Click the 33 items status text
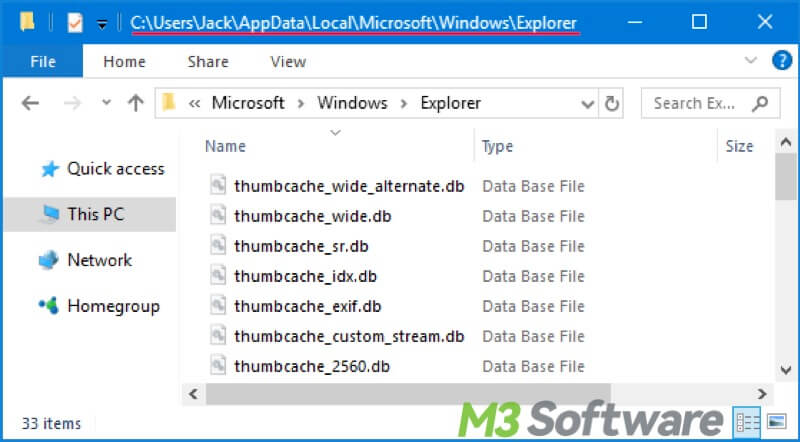 click(51, 424)
